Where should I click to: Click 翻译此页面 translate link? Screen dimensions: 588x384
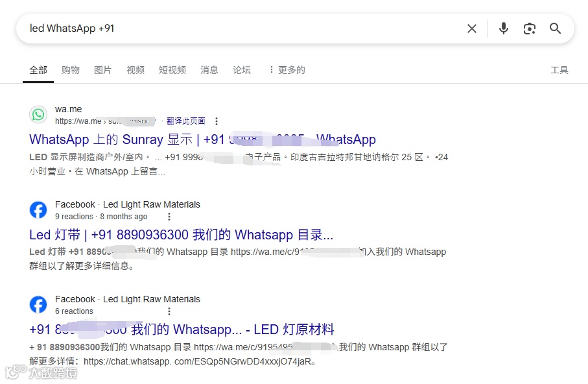(186, 121)
